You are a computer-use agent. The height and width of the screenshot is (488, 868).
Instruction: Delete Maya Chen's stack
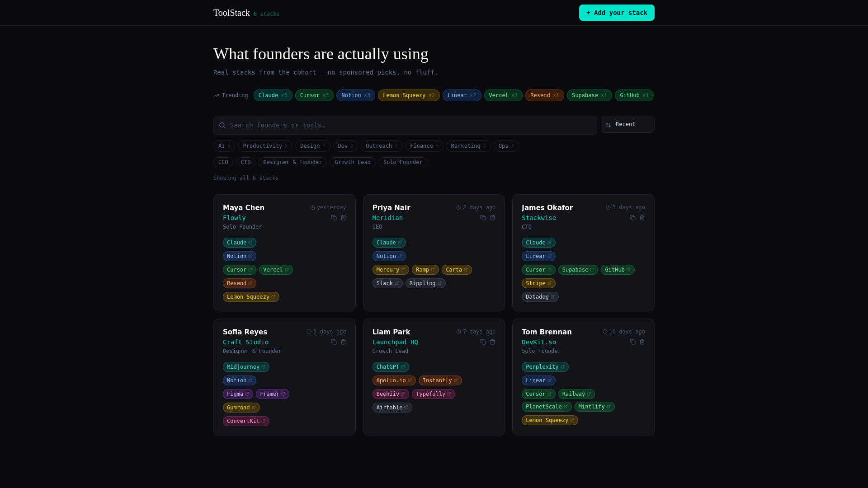pos(343,218)
